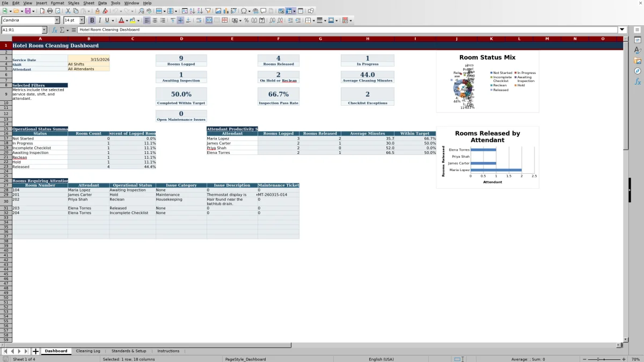Screen dimensions: 644x362
Task: Switch to the Cleaning Log sheet tab
Action: 88,351
